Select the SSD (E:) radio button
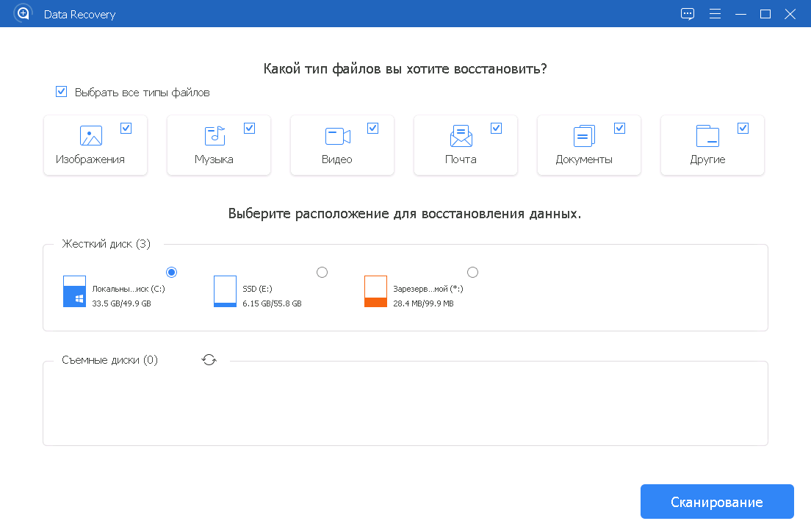 coord(322,272)
